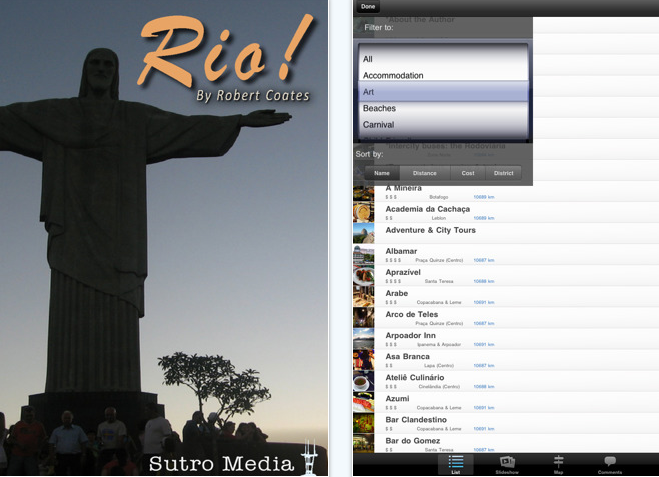Sort the list by Distance
This screenshot has height=477, width=659.
[424, 173]
